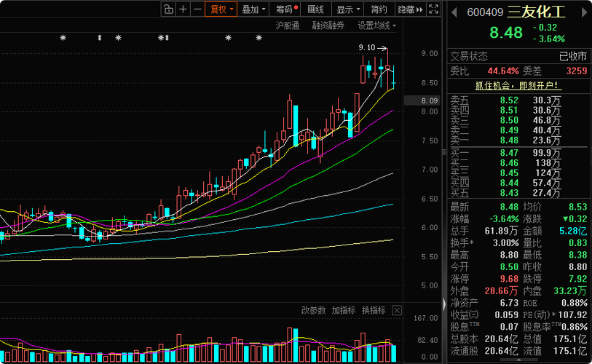Toggle 简约 simple display mode
Image resolution: width=592 pixels, height=364 pixels.
click(x=379, y=9)
